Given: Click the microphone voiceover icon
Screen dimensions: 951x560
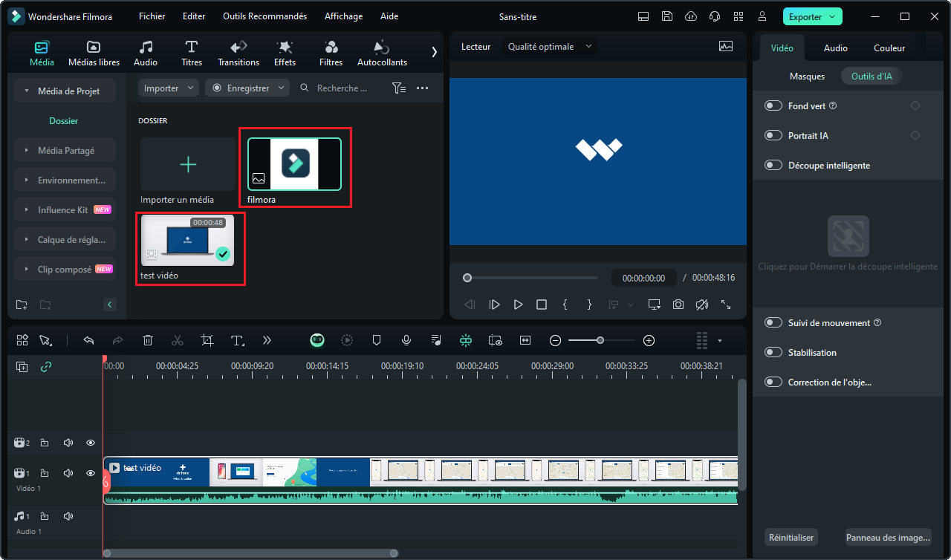Looking at the screenshot, I should pos(406,340).
